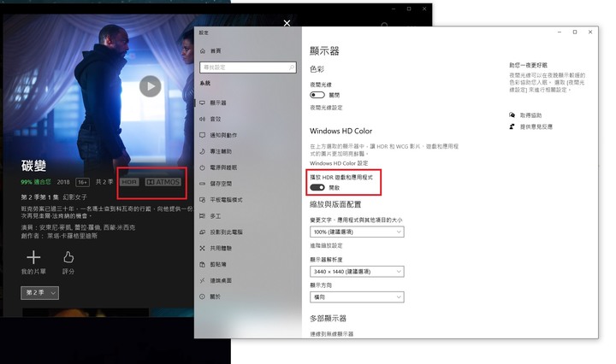Viewport: 616px width, 364px height.
Task: Click the 尋找設定 search box
Action: [x=248, y=68]
